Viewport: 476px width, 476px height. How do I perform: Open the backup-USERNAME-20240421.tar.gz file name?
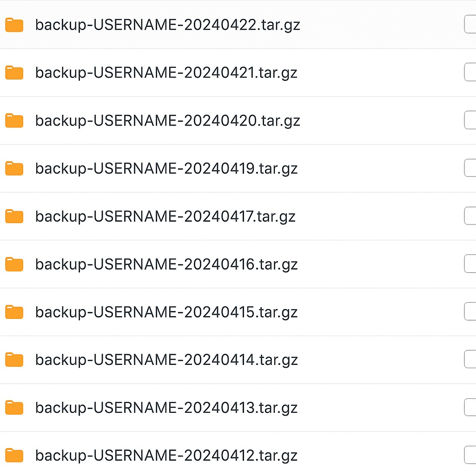pyautogui.click(x=166, y=73)
